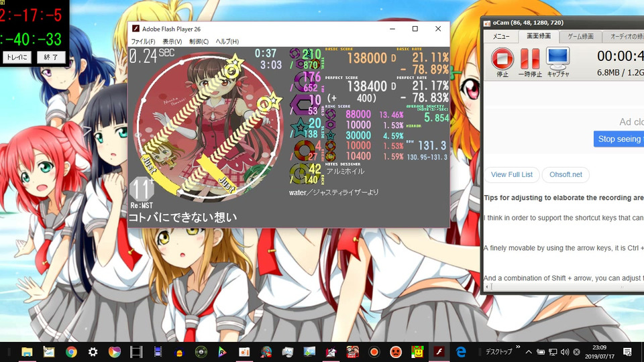Open the film strip video app on taskbar

(x=136, y=352)
